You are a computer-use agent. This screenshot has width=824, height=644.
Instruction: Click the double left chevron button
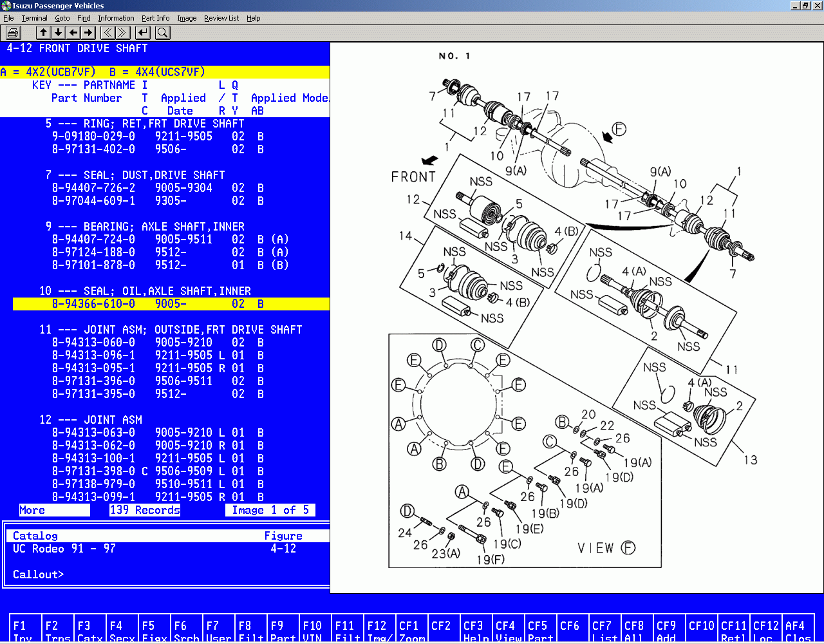108,32
